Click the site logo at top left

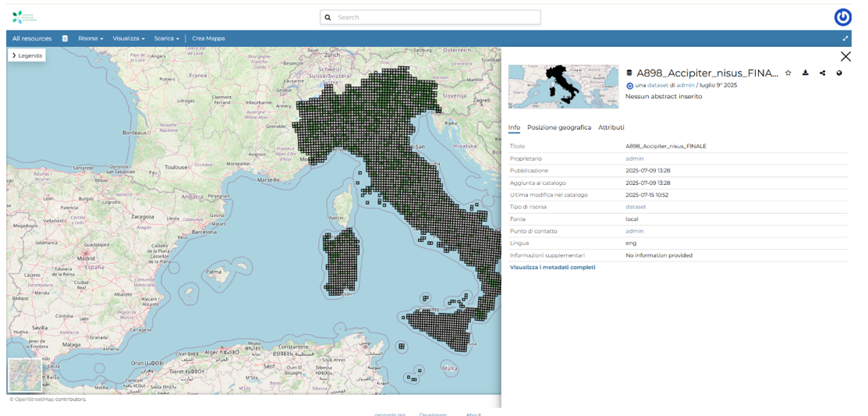(24, 16)
